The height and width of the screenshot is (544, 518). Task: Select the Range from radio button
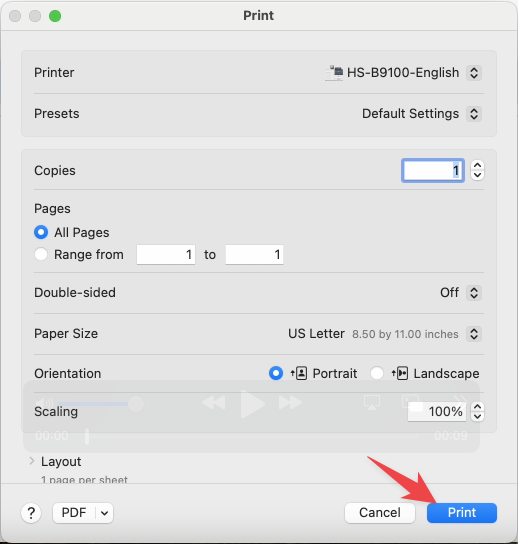[x=41, y=254]
